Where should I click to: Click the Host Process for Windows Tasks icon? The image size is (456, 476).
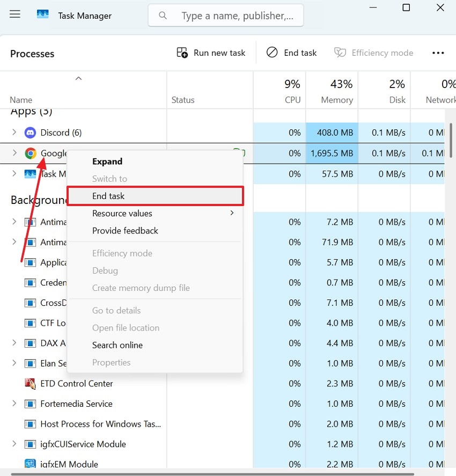30,424
